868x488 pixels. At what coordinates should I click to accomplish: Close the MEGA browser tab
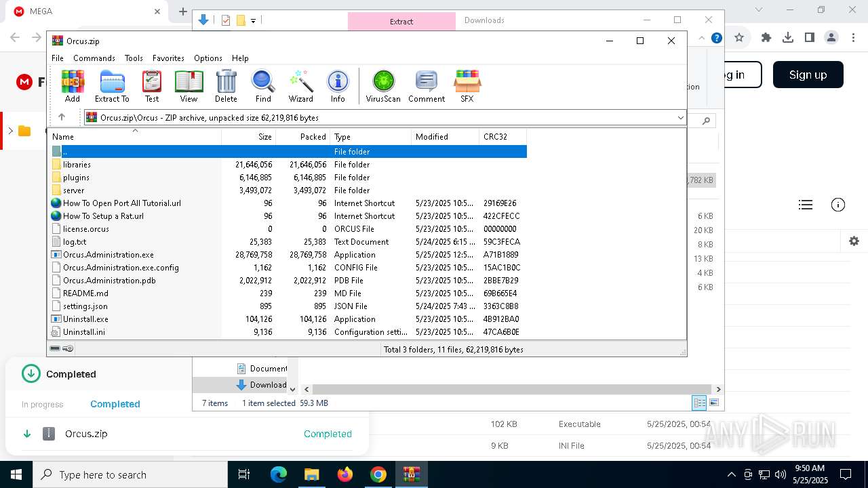pos(157,12)
